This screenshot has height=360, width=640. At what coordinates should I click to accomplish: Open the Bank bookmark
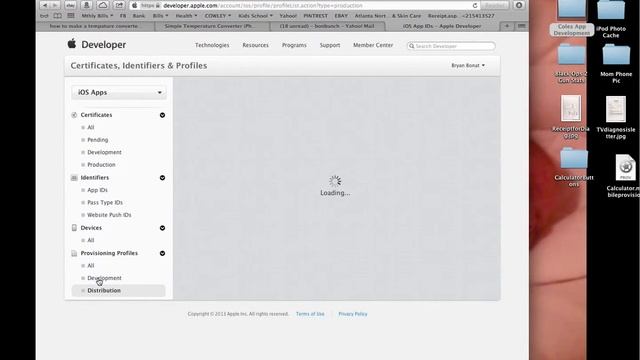click(x=139, y=16)
